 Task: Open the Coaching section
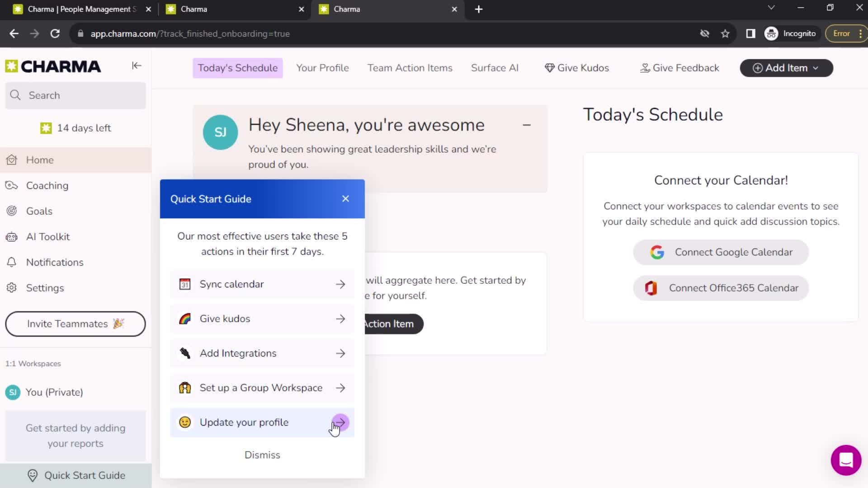(x=47, y=185)
